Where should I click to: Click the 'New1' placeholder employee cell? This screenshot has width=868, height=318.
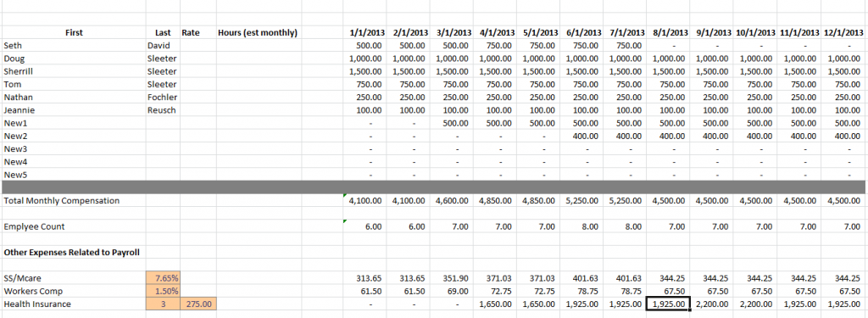pyautogui.click(x=74, y=123)
